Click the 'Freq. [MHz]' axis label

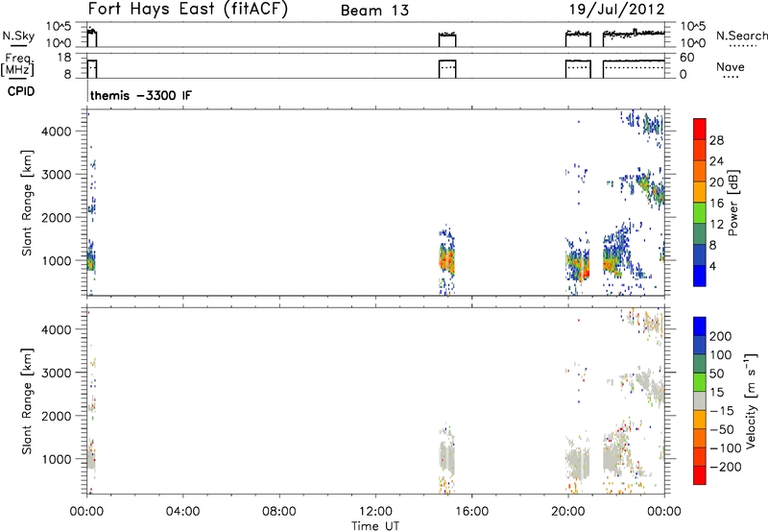tap(18, 64)
